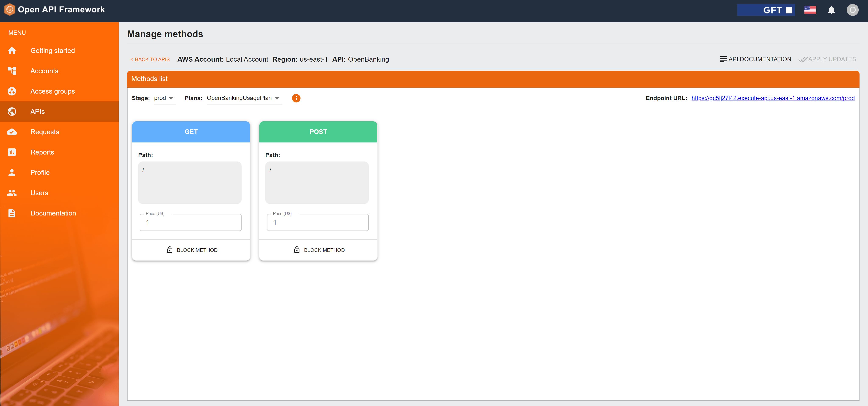This screenshot has width=868, height=406.
Task: Follow the Back to APIs link
Action: (150, 59)
